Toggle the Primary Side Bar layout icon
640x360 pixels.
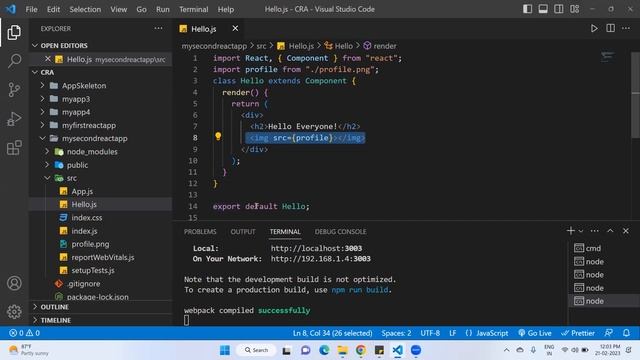527,9
